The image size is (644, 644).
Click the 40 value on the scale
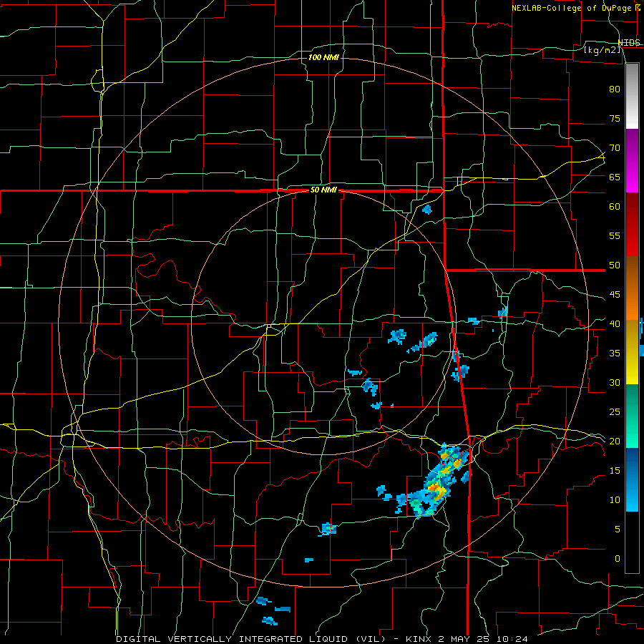tap(615, 324)
